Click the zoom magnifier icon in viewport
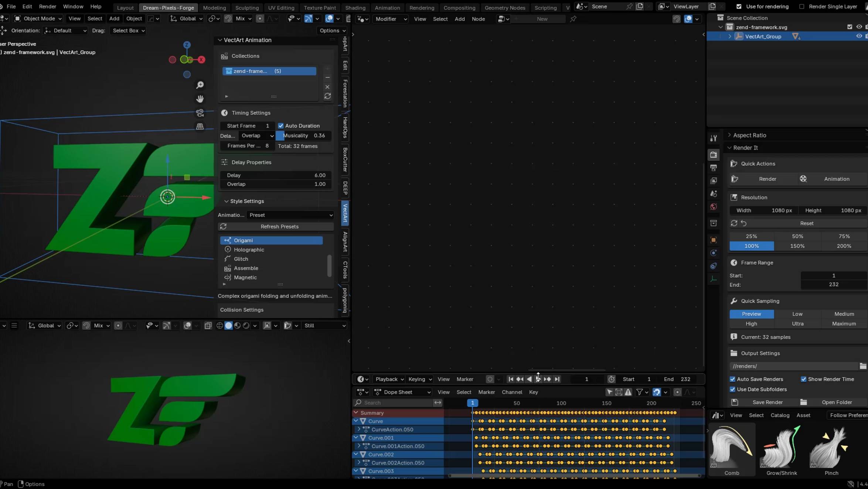 200,85
